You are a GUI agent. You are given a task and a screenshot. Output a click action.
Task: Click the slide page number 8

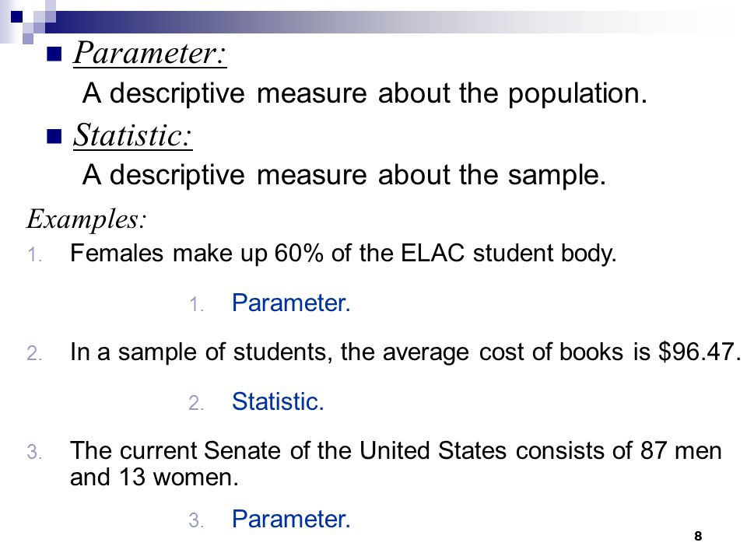698,536
